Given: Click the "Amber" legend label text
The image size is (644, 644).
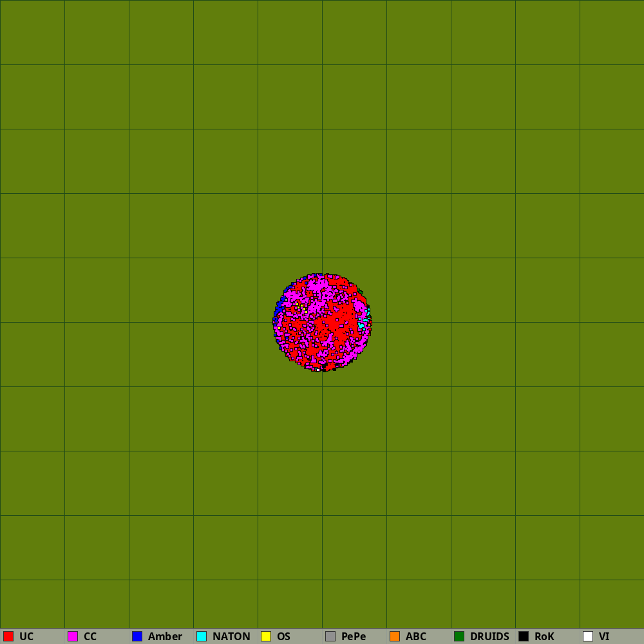Looking at the screenshot, I should click(165, 636).
